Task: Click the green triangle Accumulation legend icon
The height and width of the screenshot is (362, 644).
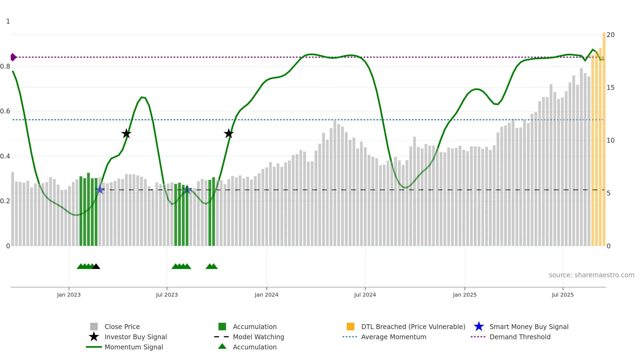Action: point(222,346)
